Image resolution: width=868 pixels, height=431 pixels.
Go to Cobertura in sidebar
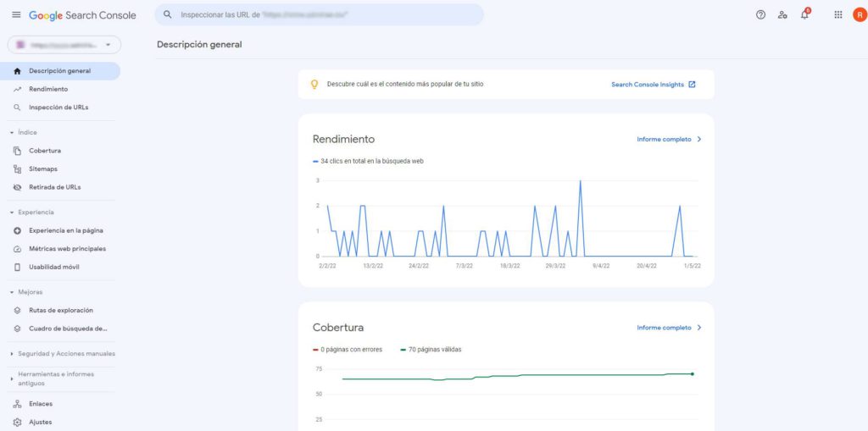(45, 151)
